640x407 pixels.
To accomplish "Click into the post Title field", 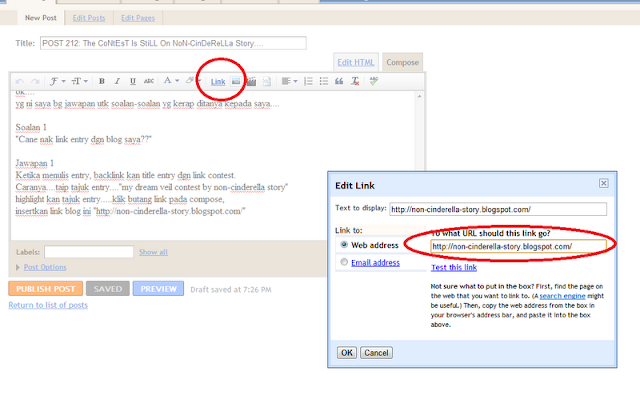I will coord(173,43).
